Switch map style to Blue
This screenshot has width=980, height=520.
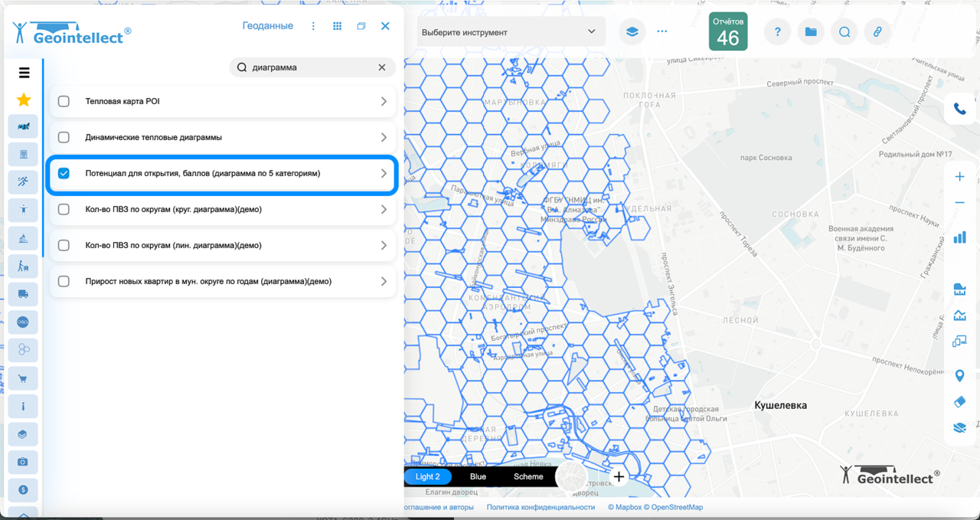(478, 476)
